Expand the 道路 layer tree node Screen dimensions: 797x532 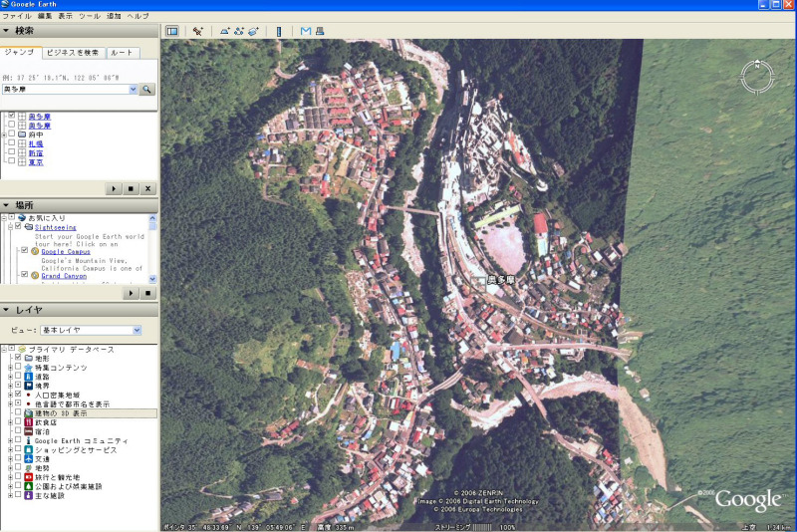tap(10, 377)
